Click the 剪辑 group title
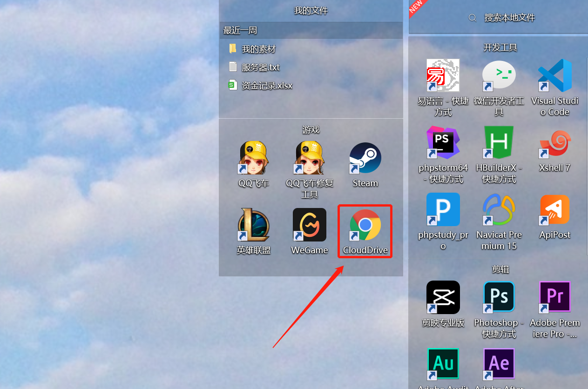The image size is (588, 389). click(500, 269)
